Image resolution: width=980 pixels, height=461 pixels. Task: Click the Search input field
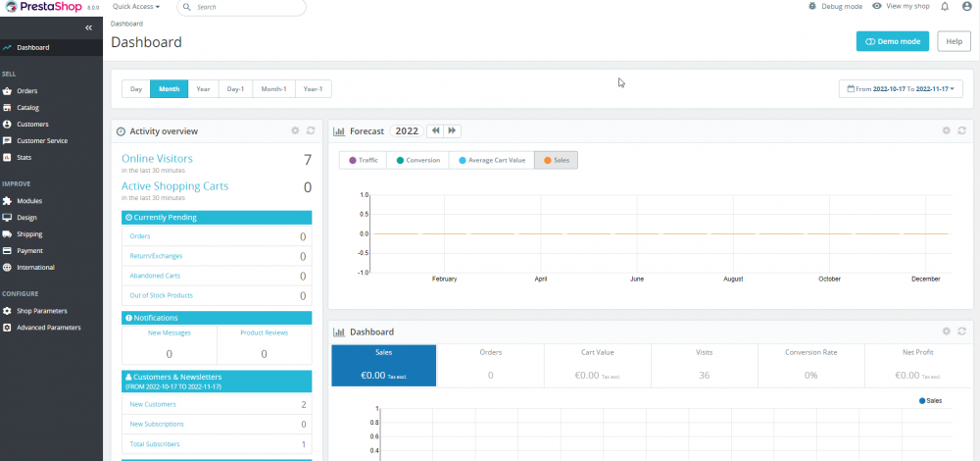pyautogui.click(x=245, y=7)
